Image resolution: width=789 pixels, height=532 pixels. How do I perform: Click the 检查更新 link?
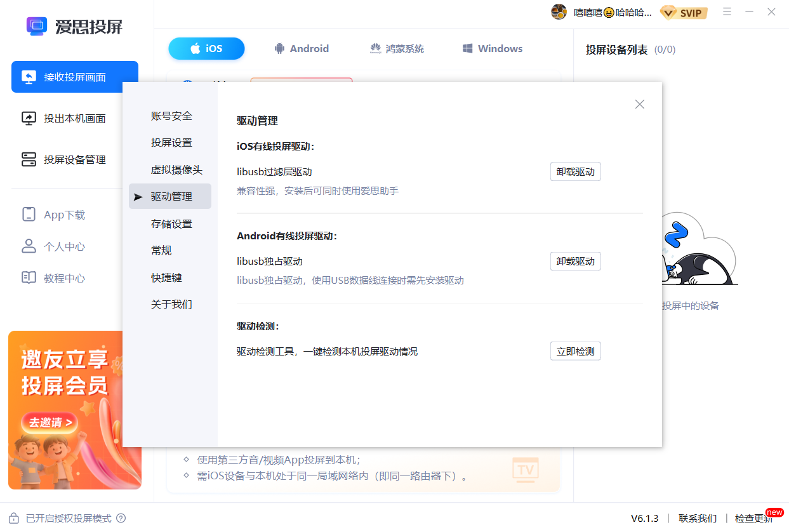point(752,518)
